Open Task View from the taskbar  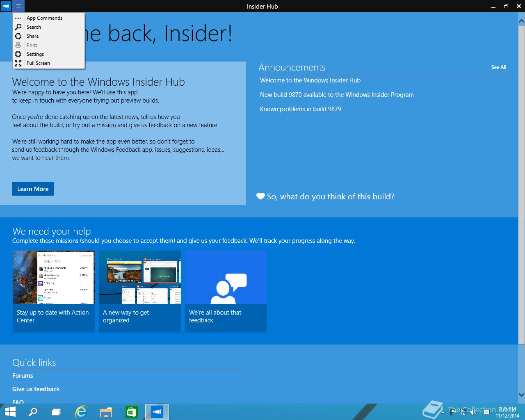[x=56, y=412]
